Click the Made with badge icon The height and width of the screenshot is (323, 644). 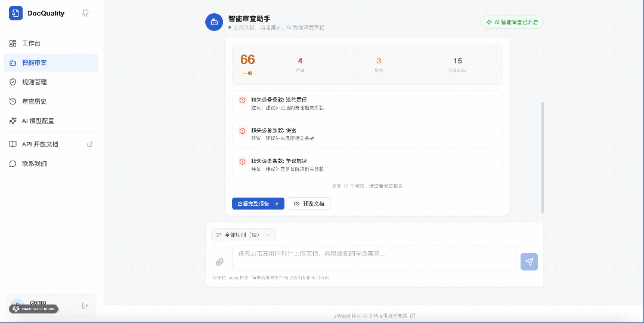pyautogui.click(x=16, y=309)
